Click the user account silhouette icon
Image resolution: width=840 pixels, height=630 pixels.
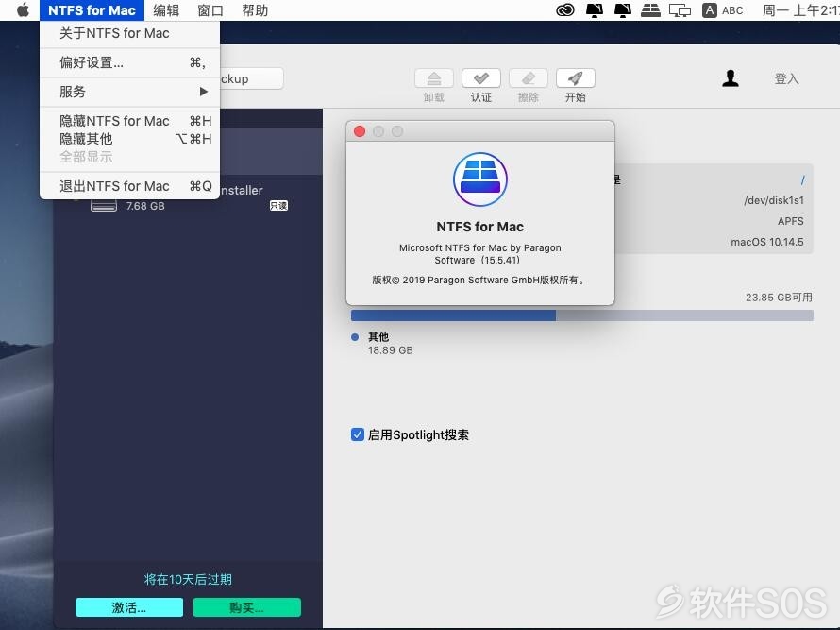pyautogui.click(x=731, y=78)
